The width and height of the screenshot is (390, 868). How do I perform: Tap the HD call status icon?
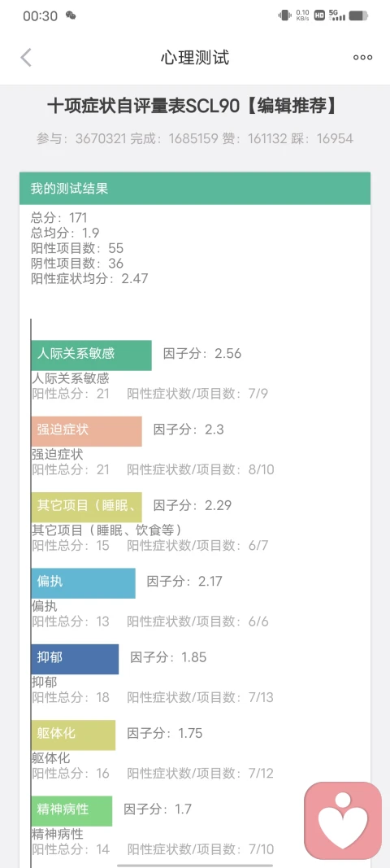319,15
